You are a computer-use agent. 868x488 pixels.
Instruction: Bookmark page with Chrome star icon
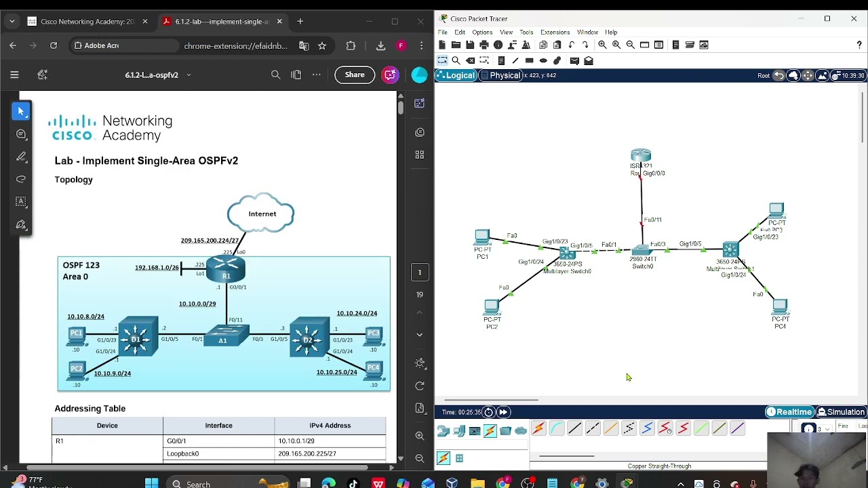click(322, 45)
